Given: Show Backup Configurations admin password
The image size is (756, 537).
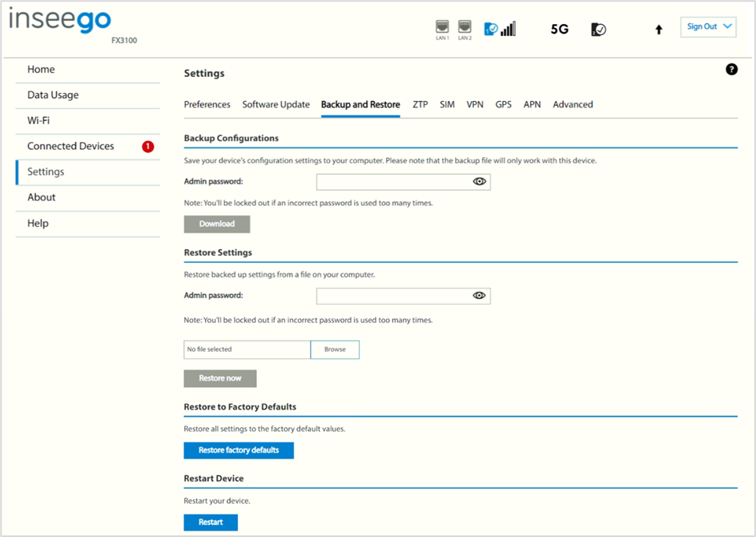Looking at the screenshot, I should (479, 181).
